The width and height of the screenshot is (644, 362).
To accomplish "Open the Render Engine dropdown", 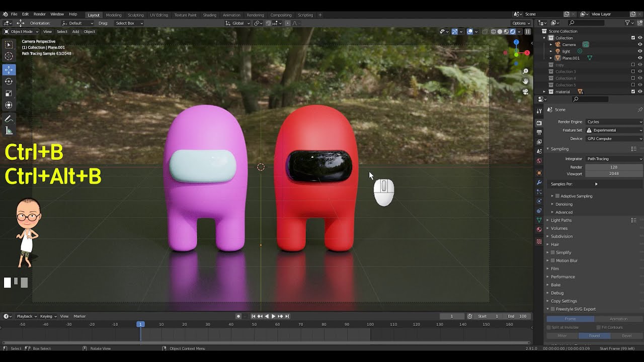I will [614, 122].
